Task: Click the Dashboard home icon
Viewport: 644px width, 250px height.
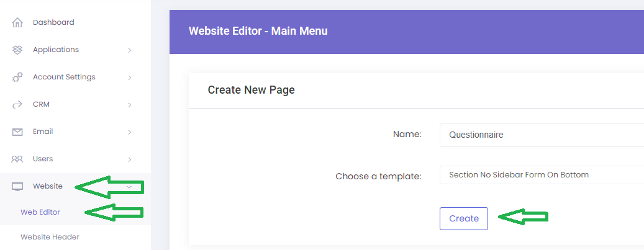Action: point(17,22)
